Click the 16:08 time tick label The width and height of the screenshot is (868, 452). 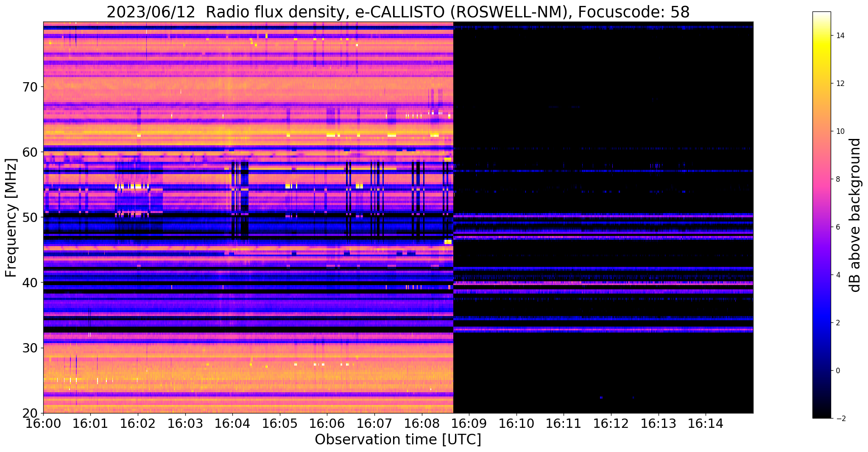[x=421, y=423]
